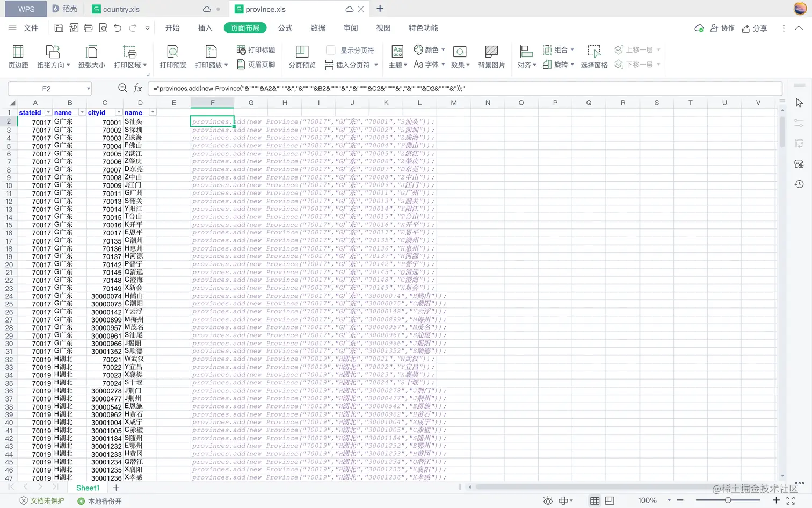Click the Share (分享) button
The height and width of the screenshot is (508, 812).
click(x=755, y=28)
